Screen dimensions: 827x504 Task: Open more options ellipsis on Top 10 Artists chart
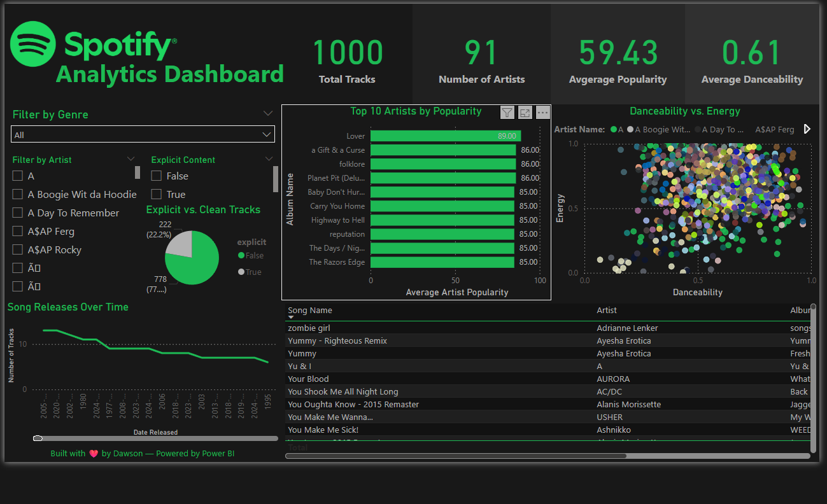click(542, 113)
